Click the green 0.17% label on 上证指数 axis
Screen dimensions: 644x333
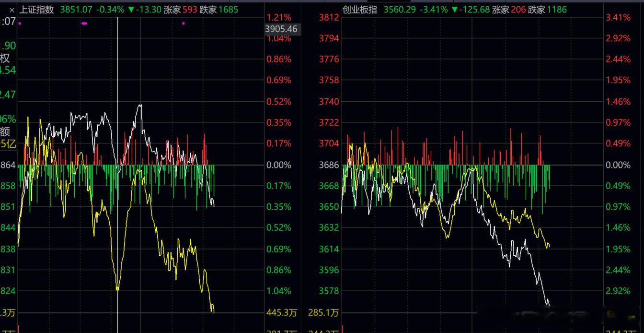(x=279, y=186)
